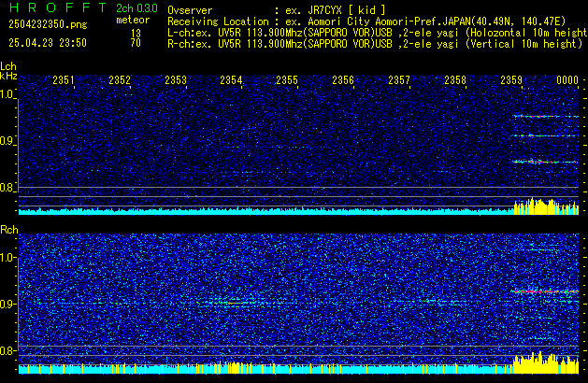The width and height of the screenshot is (588, 383).
Task: Click the red Rch echo trace near 2359
Action: click(x=545, y=291)
